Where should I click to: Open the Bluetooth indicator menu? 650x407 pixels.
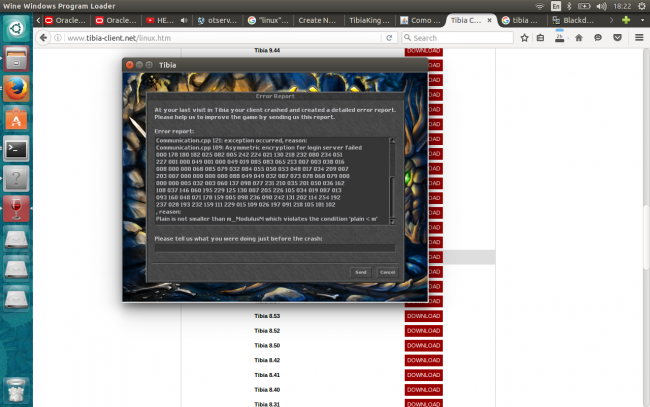tap(569, 6)
